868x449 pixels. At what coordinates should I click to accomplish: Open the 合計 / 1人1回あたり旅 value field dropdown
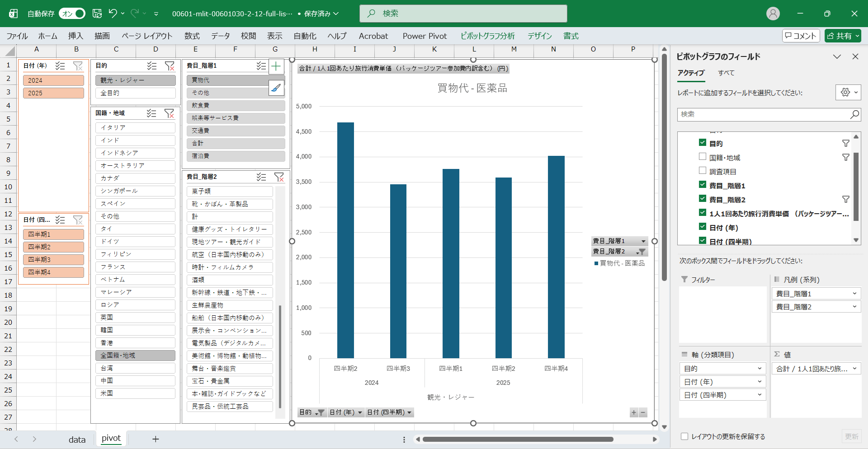click(854, 369)
